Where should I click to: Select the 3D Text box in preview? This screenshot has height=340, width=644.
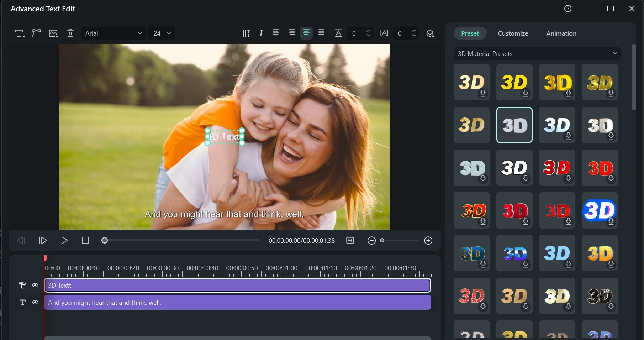pyautogui.click(x=225, y=136)
